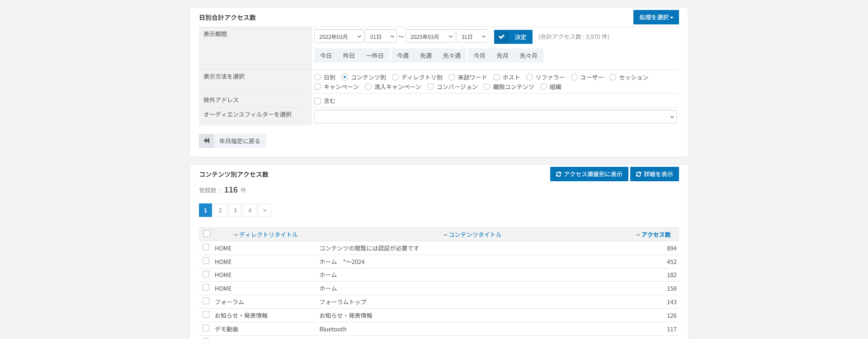Select the コンバージョン radio option
Screen dimensions: 868x339
point(430,87)
